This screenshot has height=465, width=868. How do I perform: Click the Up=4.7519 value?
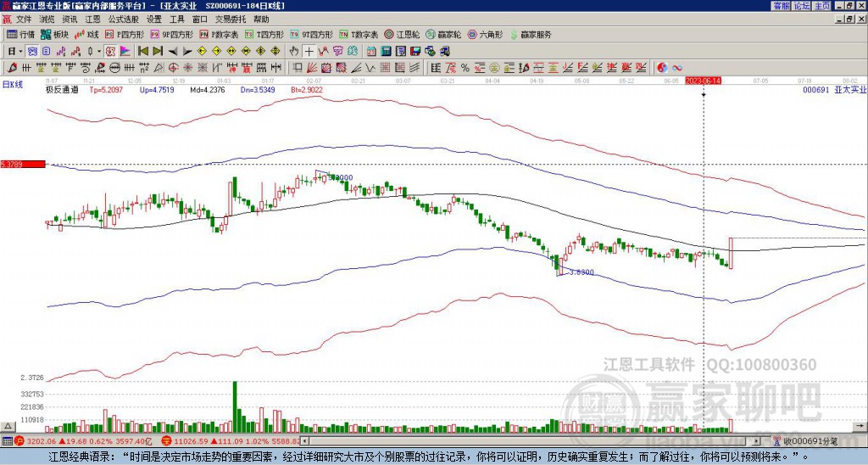point(157,89)
